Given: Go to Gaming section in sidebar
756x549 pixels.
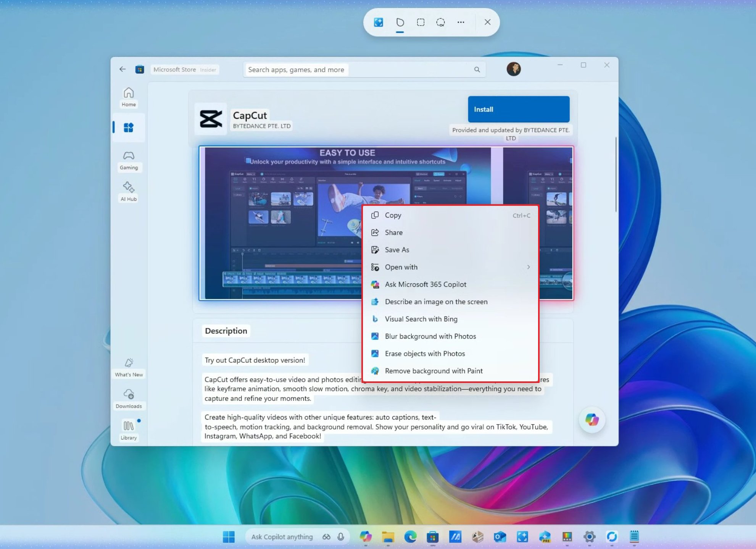Looking at the screenshot, I should 129,160.
